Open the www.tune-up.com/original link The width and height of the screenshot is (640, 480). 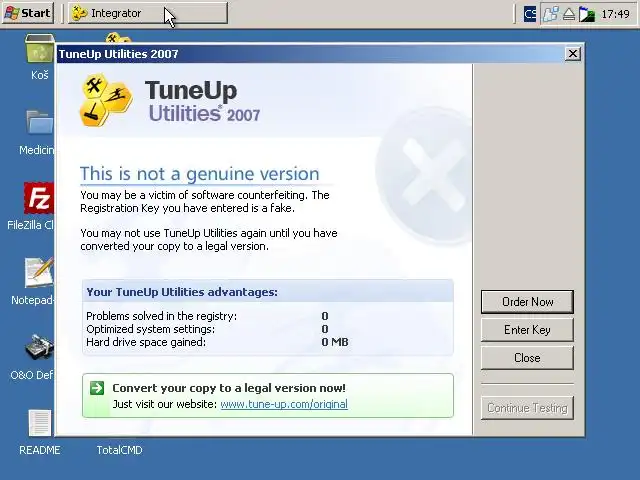pyautogui.click(x=284, y=404)
